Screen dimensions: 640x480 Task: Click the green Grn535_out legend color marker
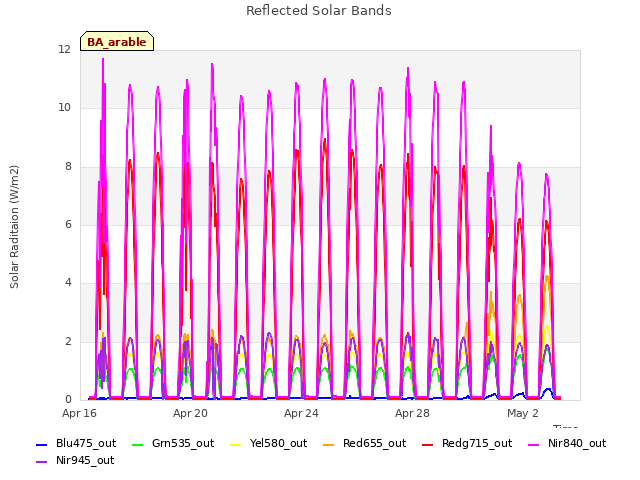tap(138, 444)
